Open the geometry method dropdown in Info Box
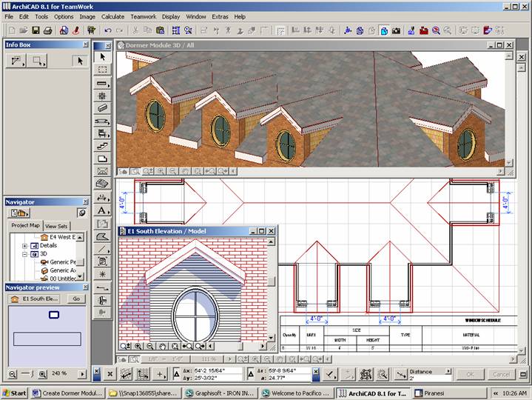 pos(16,61)
